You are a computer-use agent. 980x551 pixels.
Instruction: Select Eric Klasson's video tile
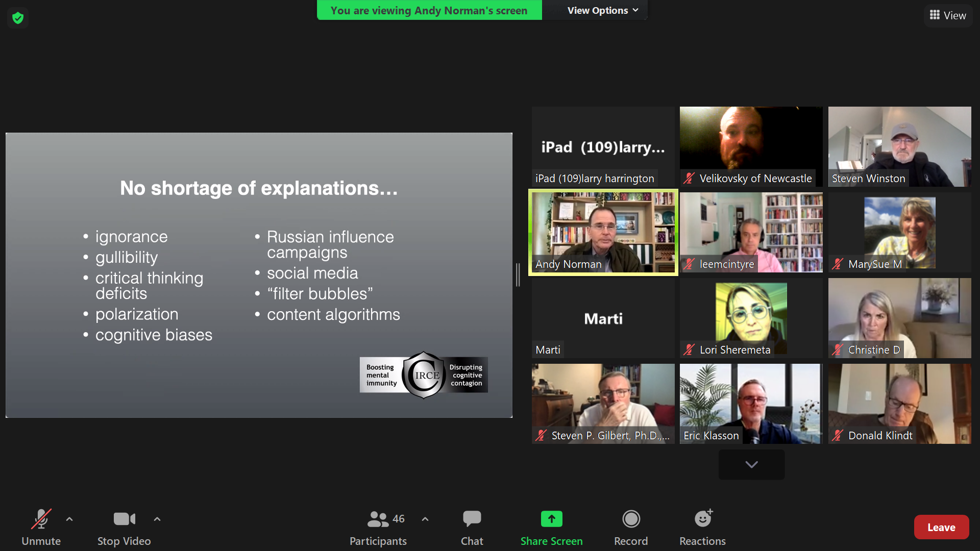pos(751,403)
